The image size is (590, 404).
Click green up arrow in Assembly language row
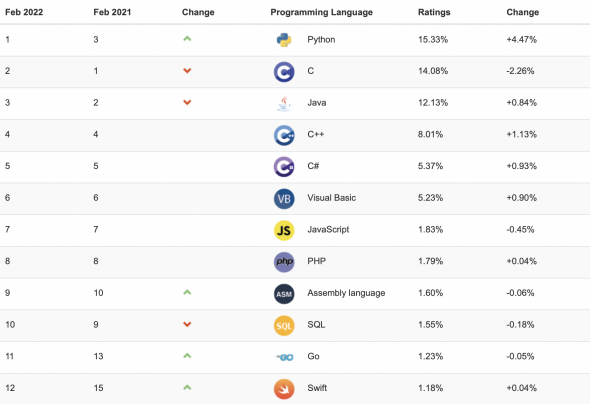187,292
